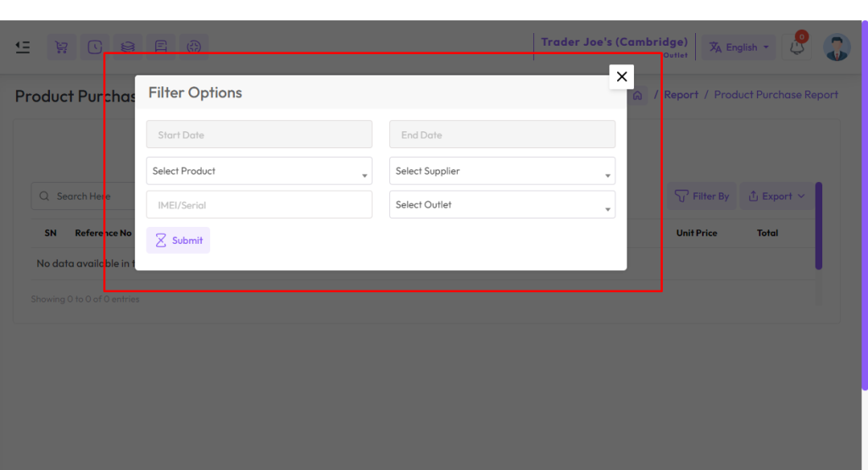Image resolution: width=868 pixels, height=470 pixels.
Task: Click the Start Date field
Action: pos(259,135)
